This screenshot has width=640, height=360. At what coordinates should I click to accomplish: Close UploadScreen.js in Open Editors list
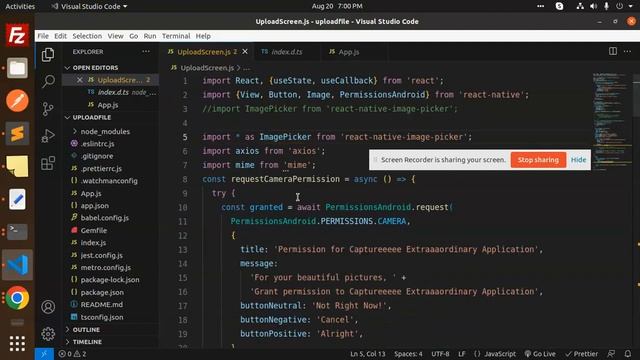click(80, 80)
